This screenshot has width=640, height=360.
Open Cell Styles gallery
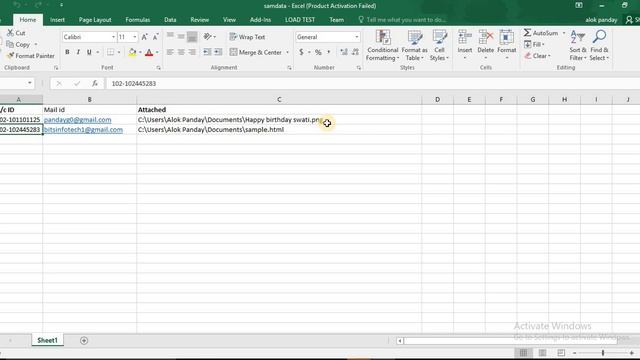pos(439,46)
